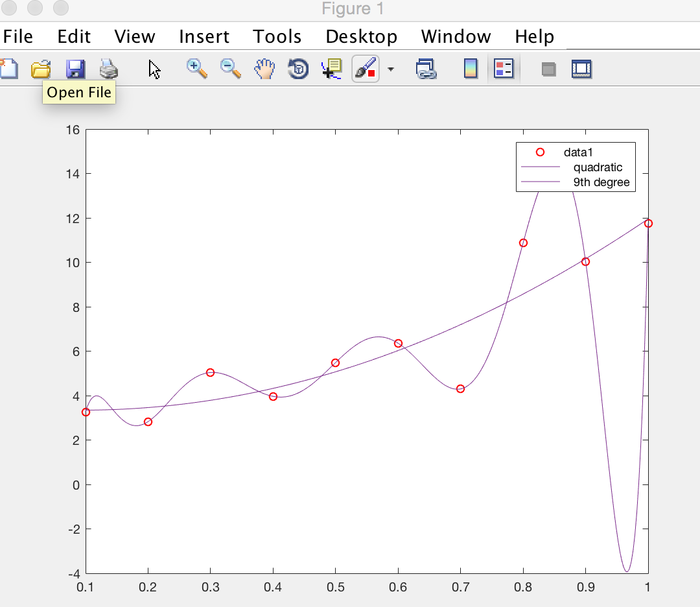Turn on the Data Cursor tool
This screenshot has width=700, height=607.
[x=331, y=69]
